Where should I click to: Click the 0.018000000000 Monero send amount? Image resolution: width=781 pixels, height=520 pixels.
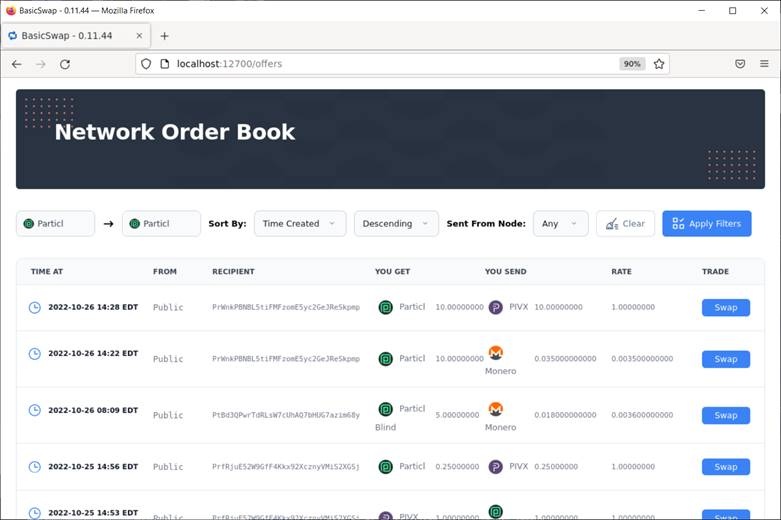coord(565,415)
